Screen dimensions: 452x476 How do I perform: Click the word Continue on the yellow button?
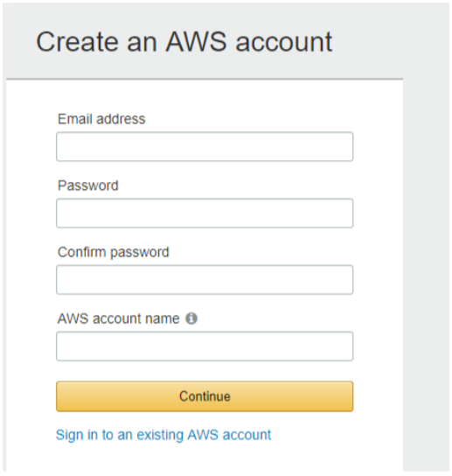coord(205,396)
